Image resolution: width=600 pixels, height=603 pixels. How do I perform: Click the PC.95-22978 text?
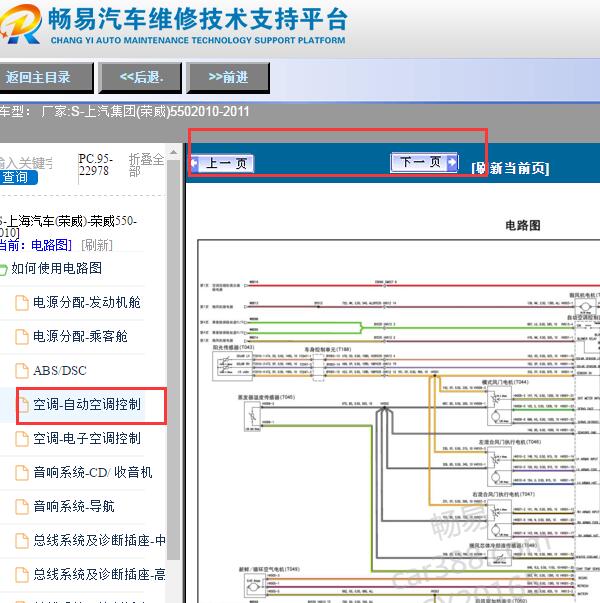click(95, 165)
